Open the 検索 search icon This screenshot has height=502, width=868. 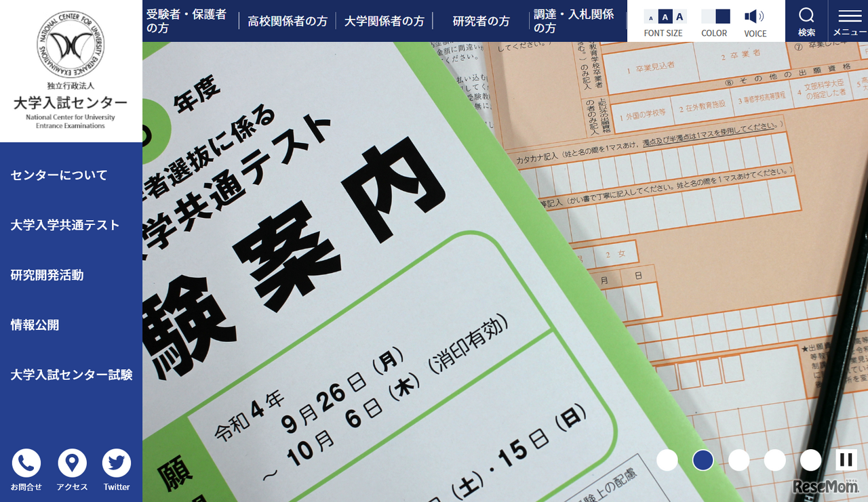806,21
